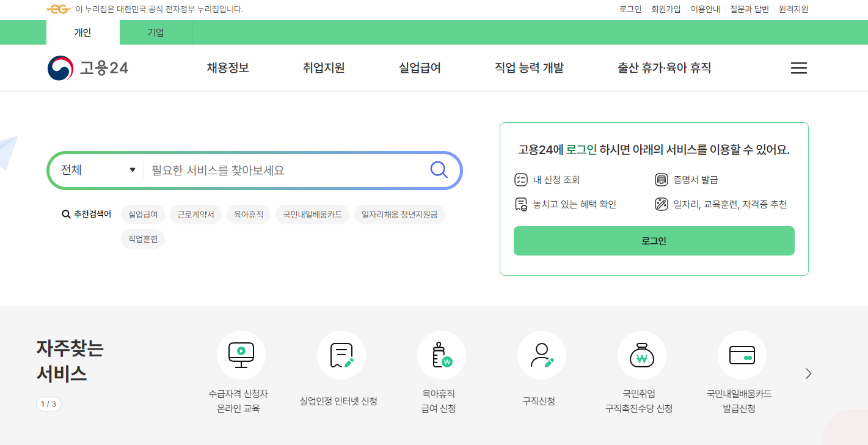The height and width of the screenshot is (445, 868).
Task: Click the green 로그인 button
Action: tap(654, 241)
